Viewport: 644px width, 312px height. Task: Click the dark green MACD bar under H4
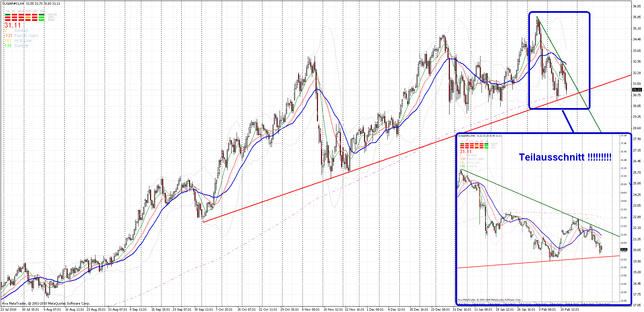pyautogui.click(x=8, y=15)
